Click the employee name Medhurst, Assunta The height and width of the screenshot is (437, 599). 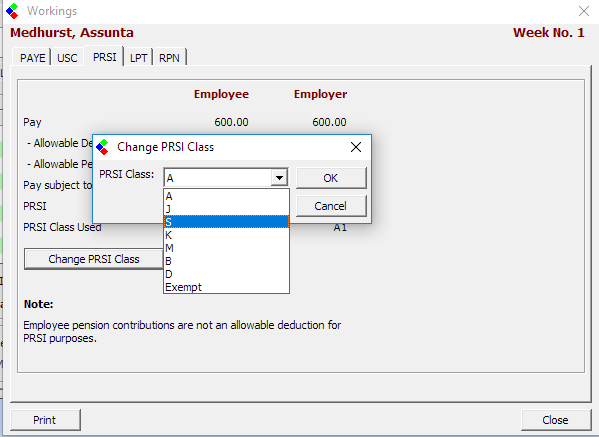[x=72, y=33]
